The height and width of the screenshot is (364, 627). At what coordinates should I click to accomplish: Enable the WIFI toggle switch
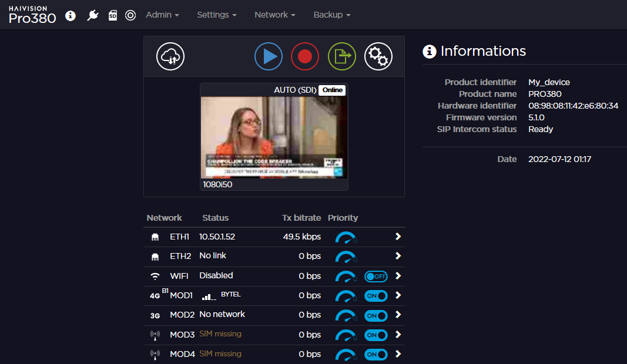point(376,276)
